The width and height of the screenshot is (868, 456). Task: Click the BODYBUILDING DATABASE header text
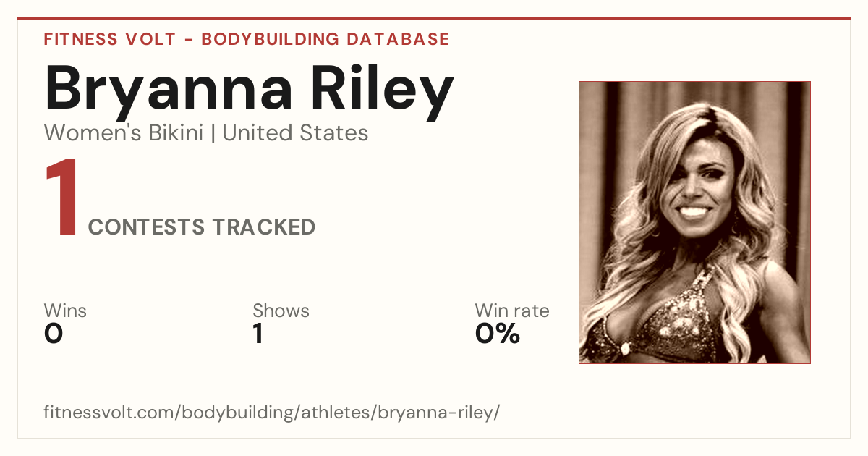(325, 39)
